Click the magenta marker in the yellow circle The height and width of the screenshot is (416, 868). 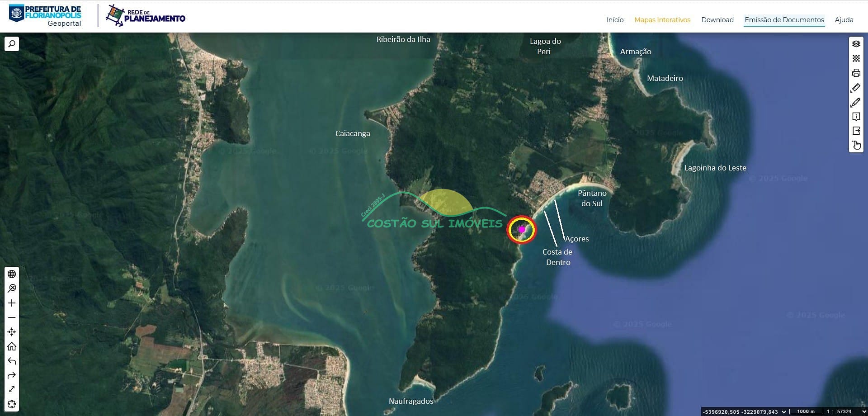521,229
